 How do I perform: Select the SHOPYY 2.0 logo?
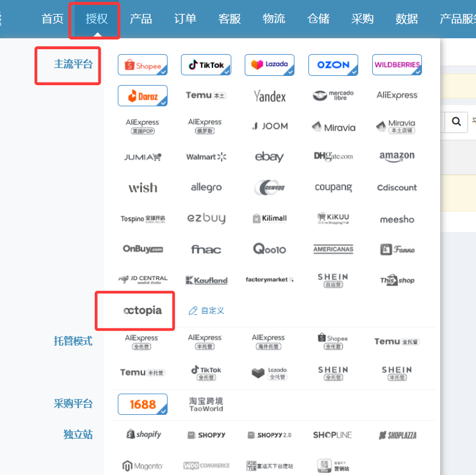click(x=270, y=435)
